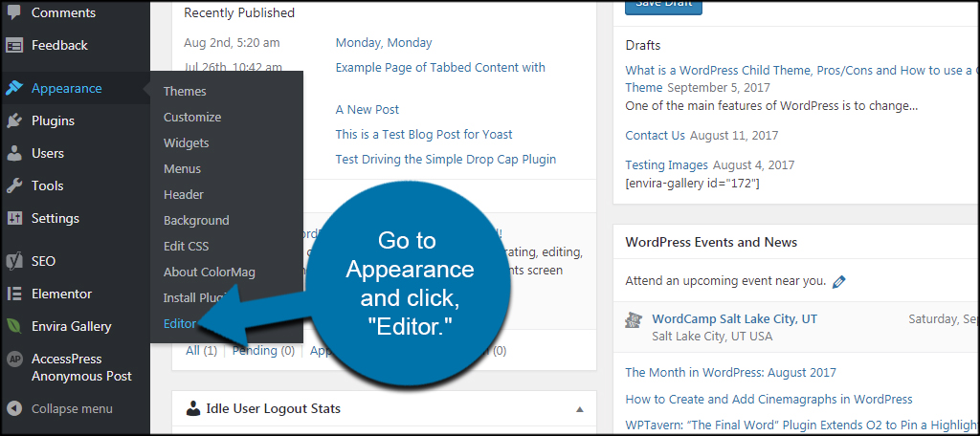Collapse the Idle User Logout Stats panel

(x=579, y=410)
